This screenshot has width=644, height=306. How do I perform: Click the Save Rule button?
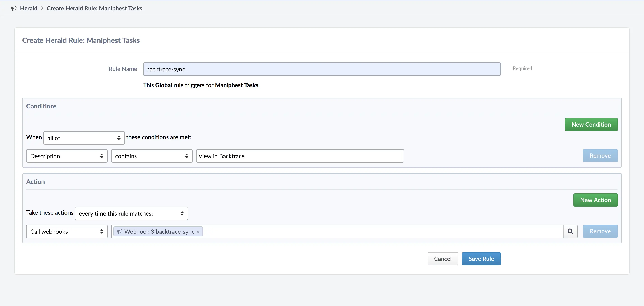pyautogui.click(x=481, y=259)
